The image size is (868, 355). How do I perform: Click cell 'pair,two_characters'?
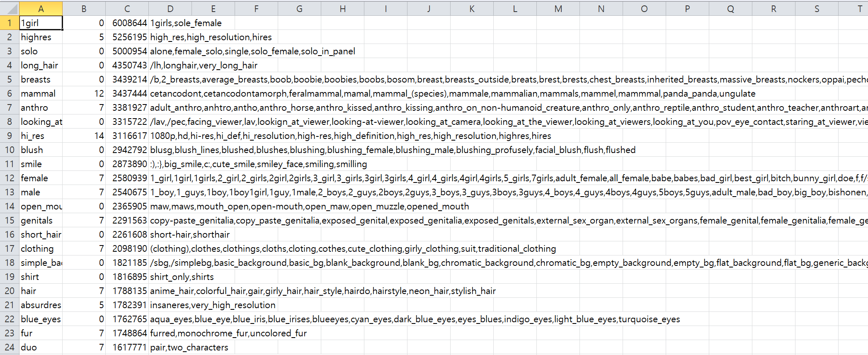pyautogui.click(x=189, y=347)
